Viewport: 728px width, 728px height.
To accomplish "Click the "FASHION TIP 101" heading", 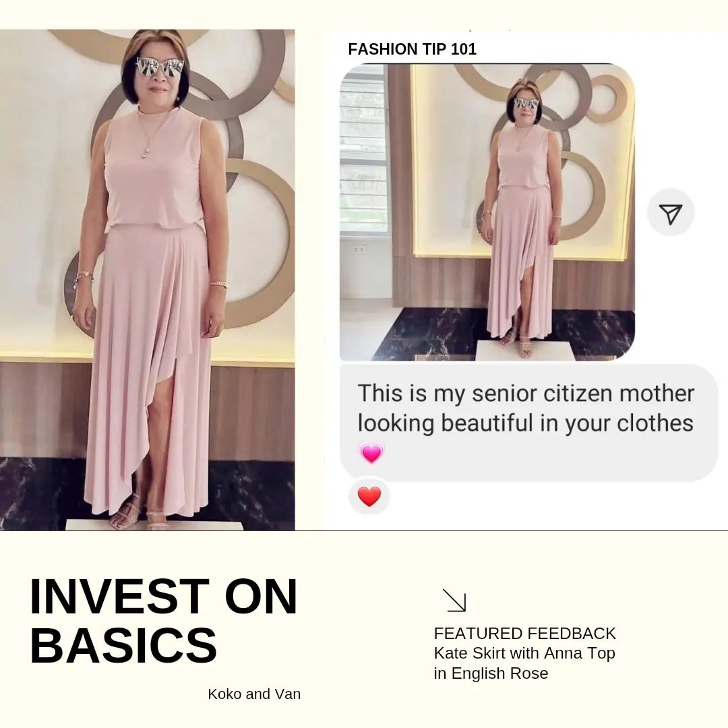I will click(412, 49).
